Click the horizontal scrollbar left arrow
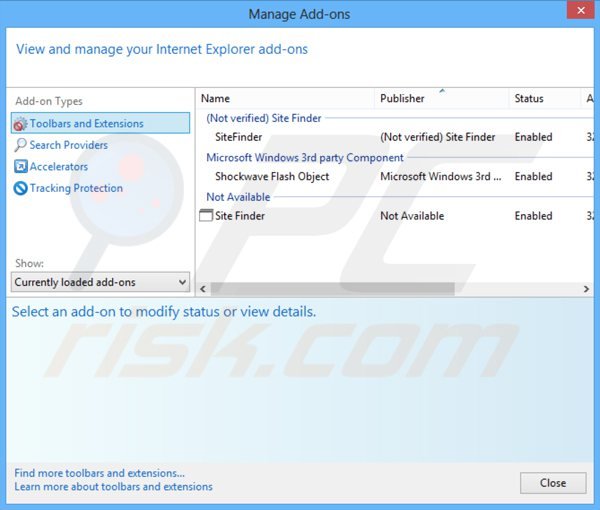 203,289
